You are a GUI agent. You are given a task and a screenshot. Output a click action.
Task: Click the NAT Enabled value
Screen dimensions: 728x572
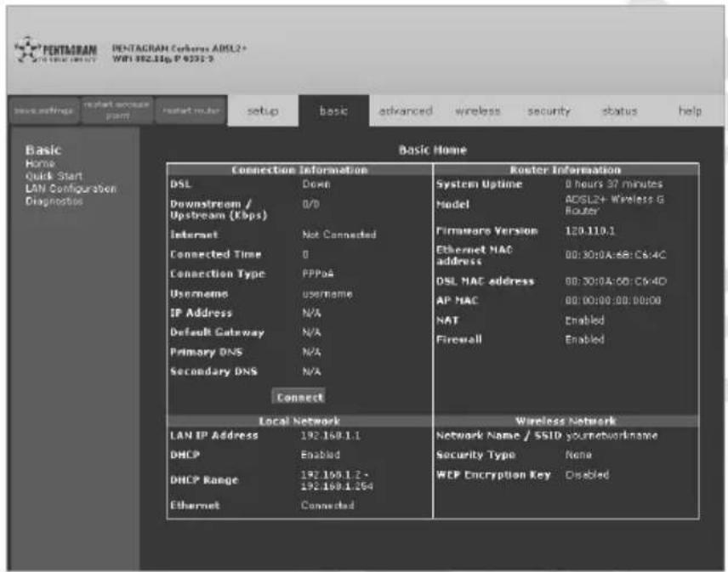pyautogui.click(x=584, y=320)
